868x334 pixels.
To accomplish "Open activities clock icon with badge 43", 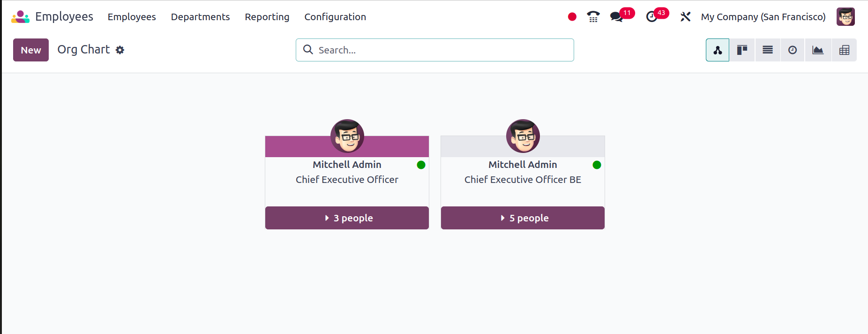I will pyautogui.click(x=652, y=17).
